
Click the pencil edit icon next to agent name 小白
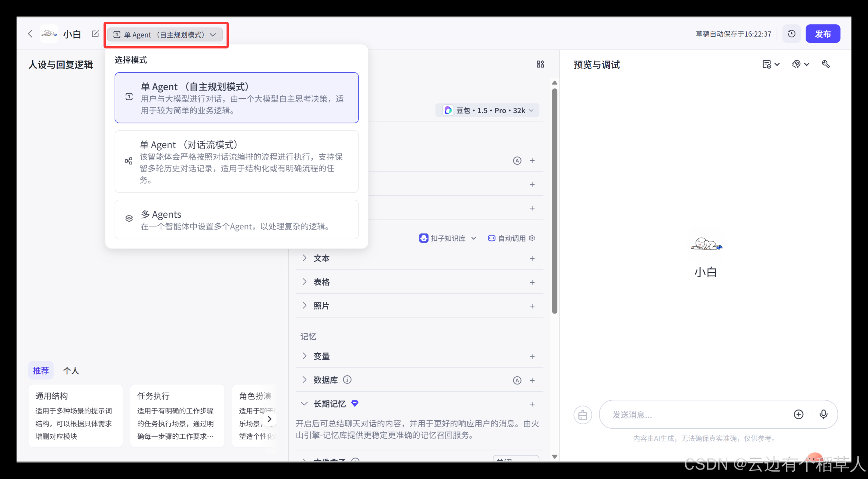95,34
